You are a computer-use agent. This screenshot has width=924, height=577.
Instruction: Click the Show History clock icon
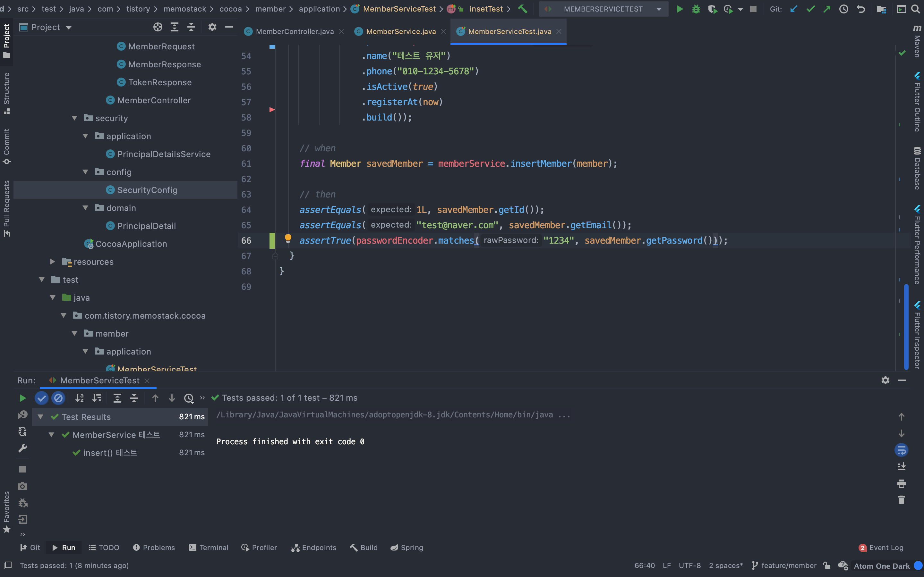[x=843, y=9]
